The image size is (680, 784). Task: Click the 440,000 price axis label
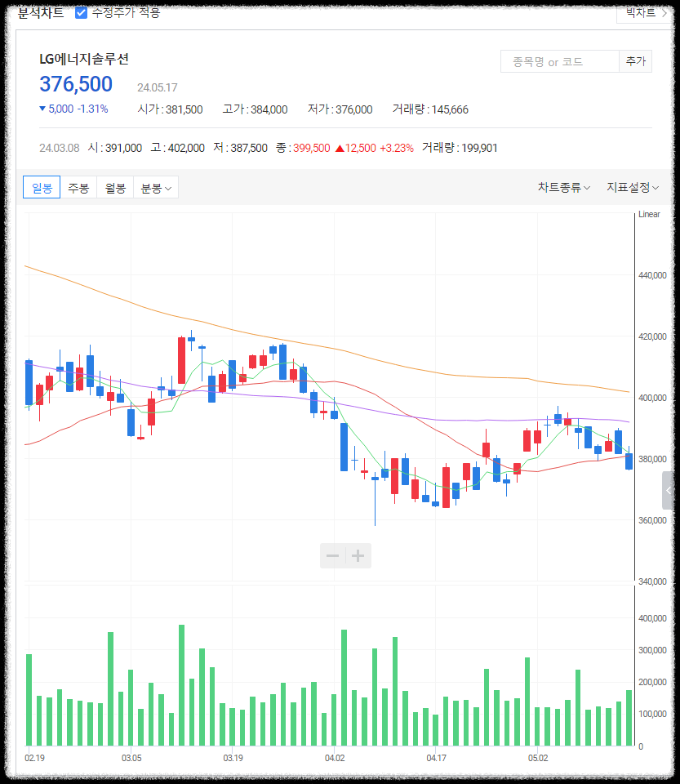click(652, 275)
